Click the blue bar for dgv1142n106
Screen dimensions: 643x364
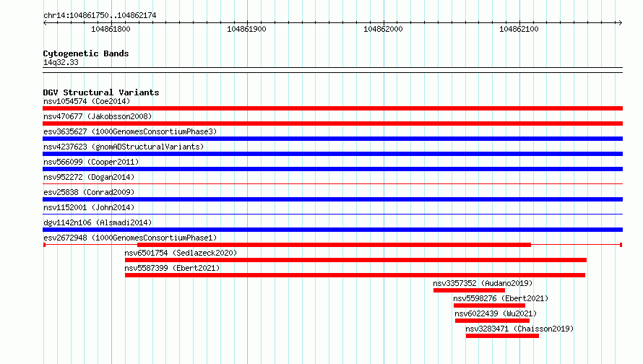332,230
